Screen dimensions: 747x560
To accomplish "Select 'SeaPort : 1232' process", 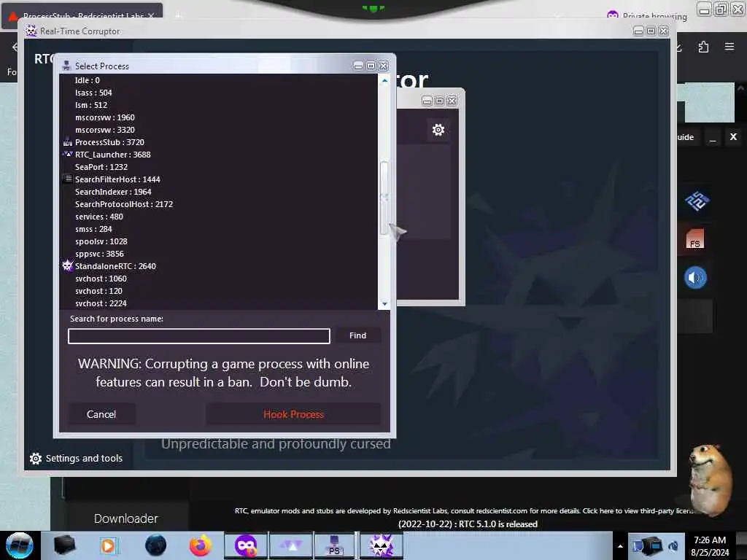I will pos(101,167).
